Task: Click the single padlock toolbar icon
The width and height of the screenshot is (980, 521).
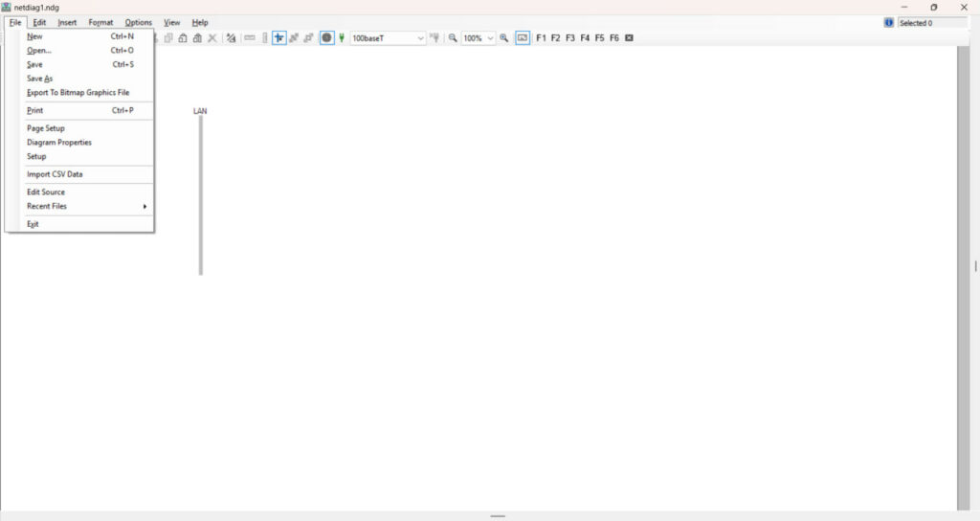Action: [183, 38]
